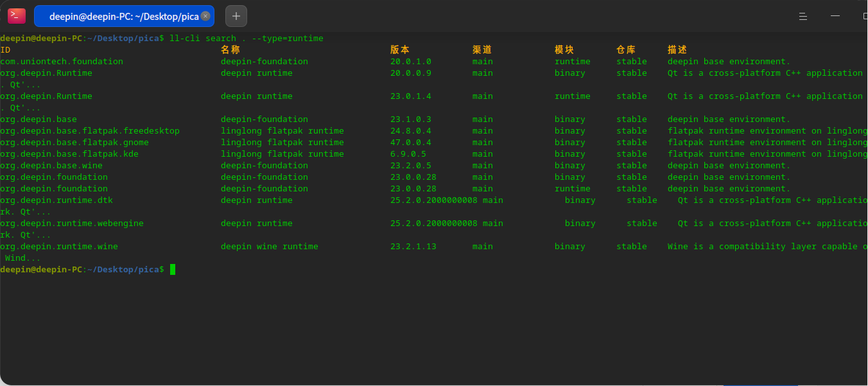Click the 描述 column header
Viewport: 868px width, 386px height.
(677, 50)
